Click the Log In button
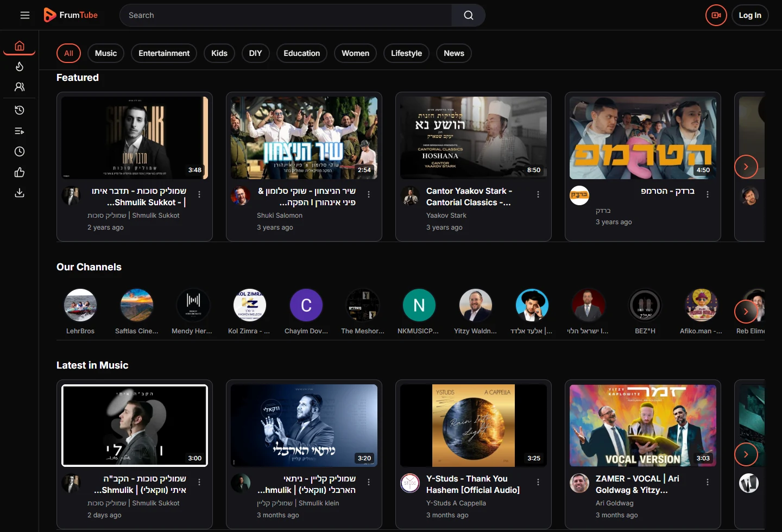Viewport: 782px width, 532px height. [x=750, y=15]
